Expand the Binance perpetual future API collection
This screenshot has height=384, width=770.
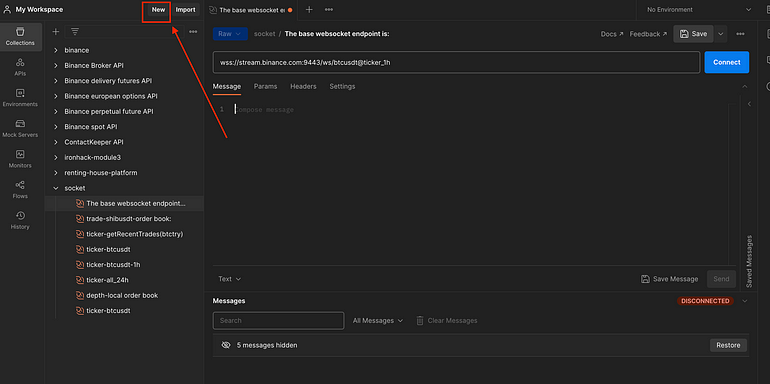(x=55, y=111)
